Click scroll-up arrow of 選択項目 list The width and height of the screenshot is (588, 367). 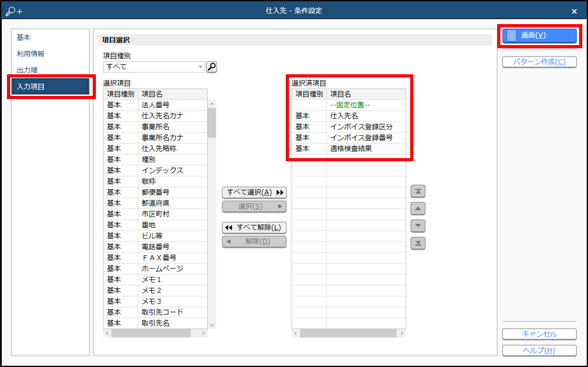212,104
